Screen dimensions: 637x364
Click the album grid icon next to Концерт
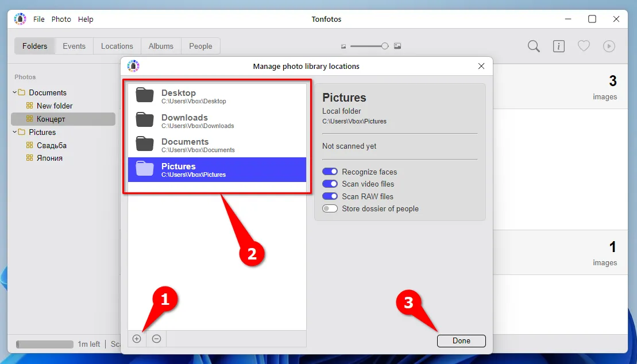[29, 119]
